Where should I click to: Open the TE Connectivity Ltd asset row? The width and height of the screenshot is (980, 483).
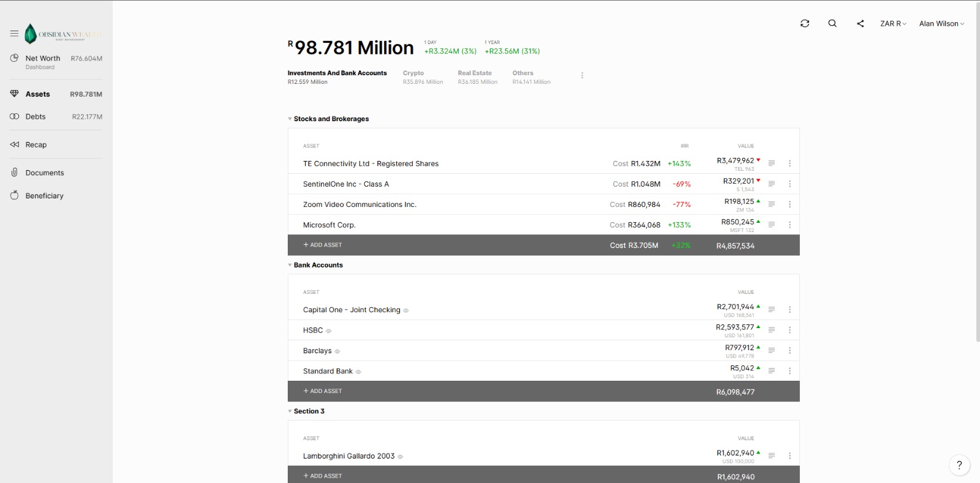(x=543, y=163)
